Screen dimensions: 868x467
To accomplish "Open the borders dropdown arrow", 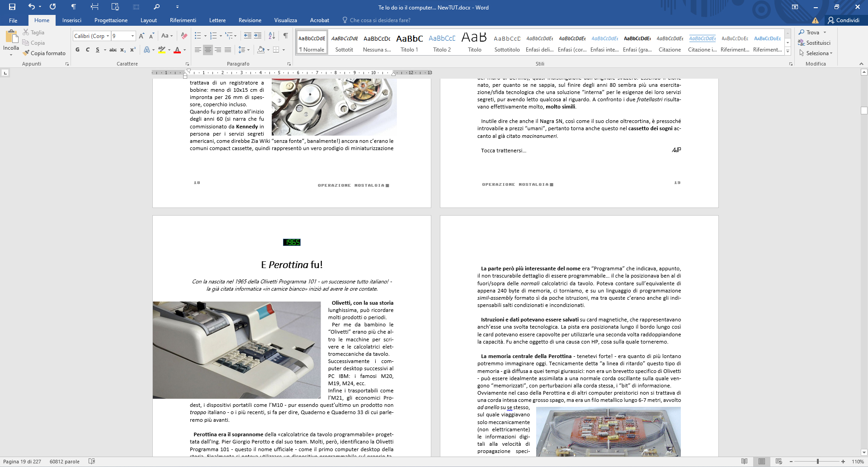I will coord(283,50).
